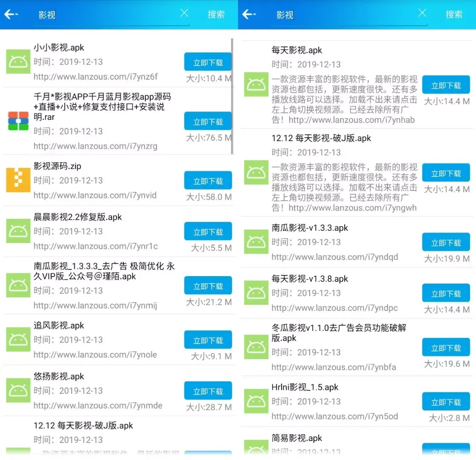This screenshot has height=460, width=476.
Task: Download 冬瓜影视v1.1.0 with 立即下载
Action: pos(446,347)
